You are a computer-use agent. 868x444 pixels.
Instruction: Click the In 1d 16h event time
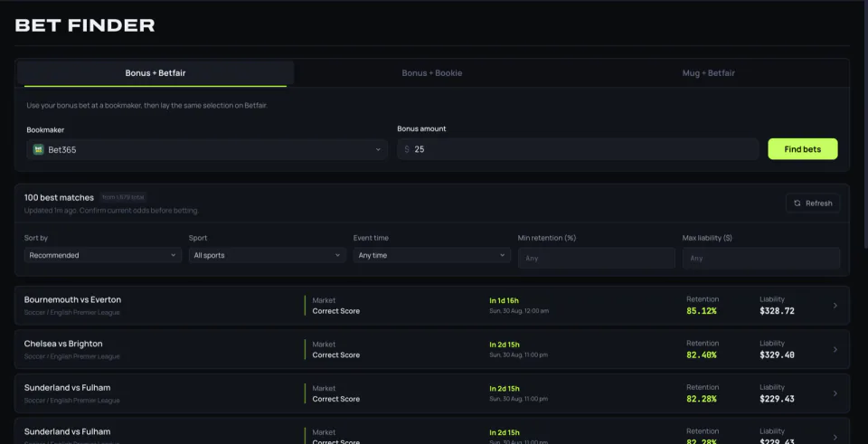(x=505, y=300)
